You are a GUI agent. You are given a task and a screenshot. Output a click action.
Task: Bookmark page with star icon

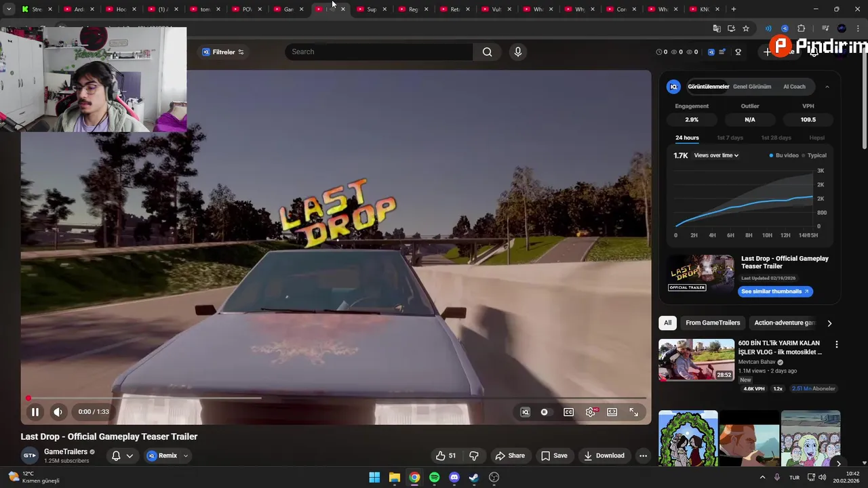point(746,28)
